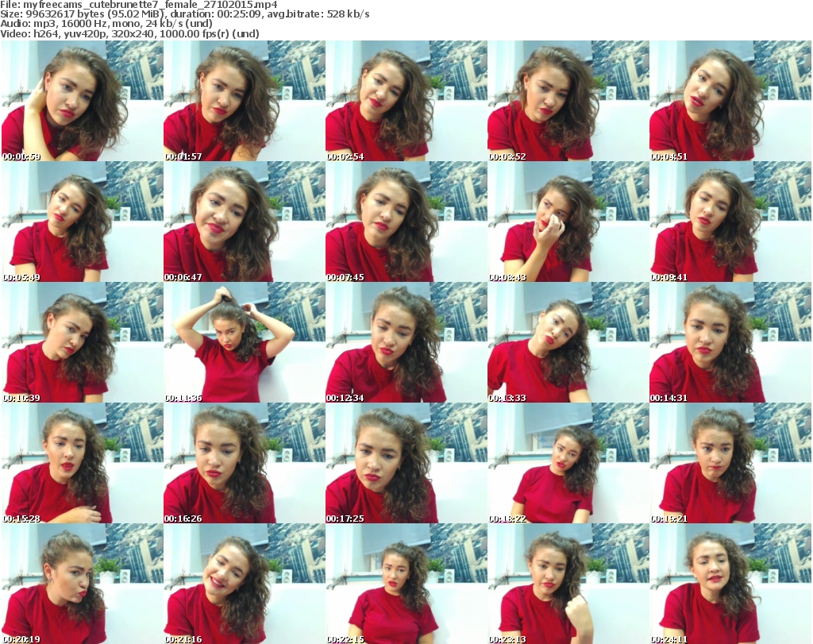Select the thumbnail stamped 00:17:25
This screenshot has width=813, height=644.
tap(406, 462)
